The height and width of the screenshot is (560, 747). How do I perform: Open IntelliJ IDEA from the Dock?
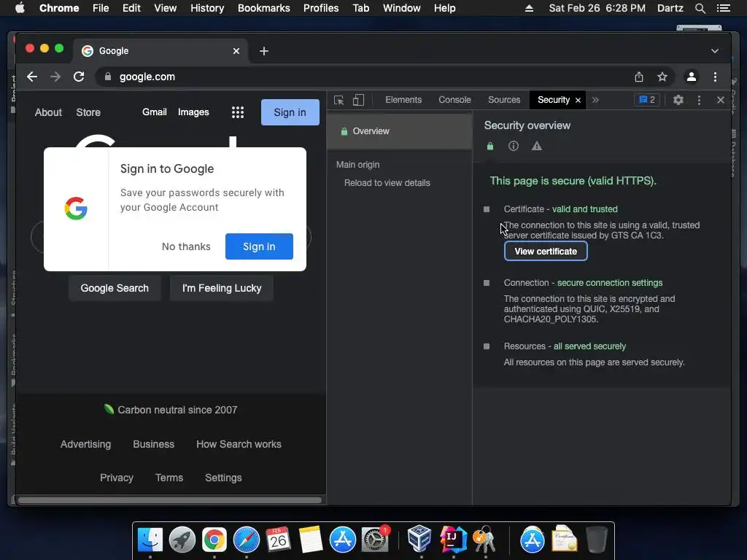(x=452, y=540)
